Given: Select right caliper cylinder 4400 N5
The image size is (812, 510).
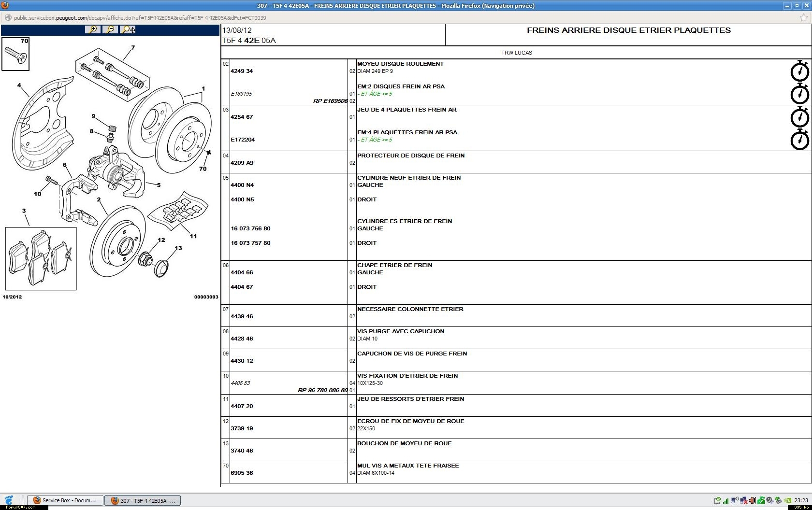Looking at the screenshot, I should (242, 199).
